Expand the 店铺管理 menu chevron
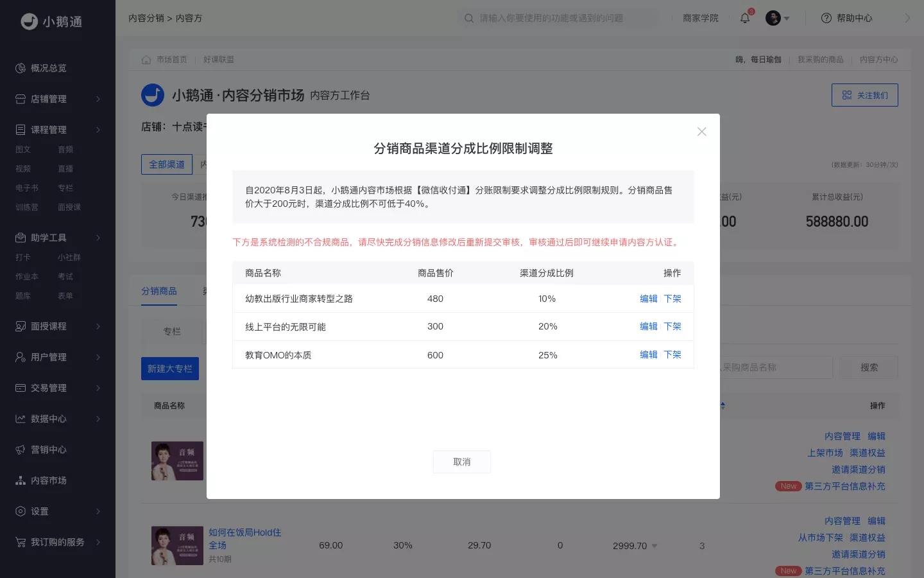 coord(98,99)
